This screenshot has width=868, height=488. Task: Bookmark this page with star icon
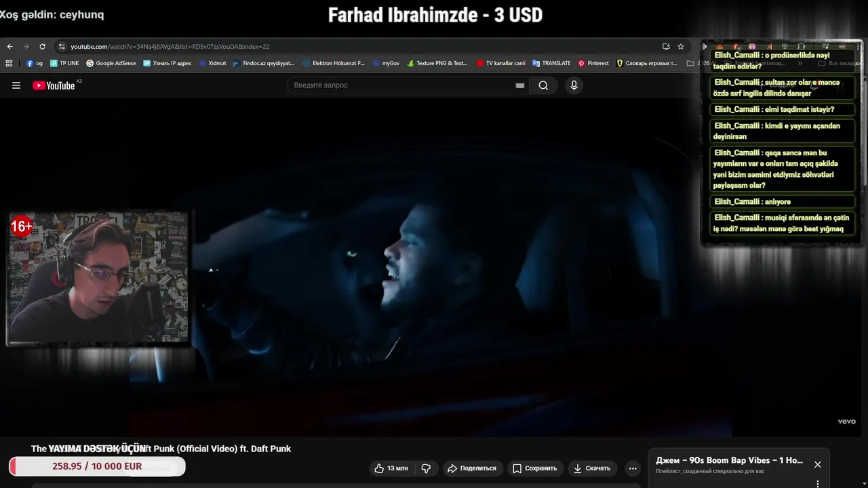click(x=681, y=47)
